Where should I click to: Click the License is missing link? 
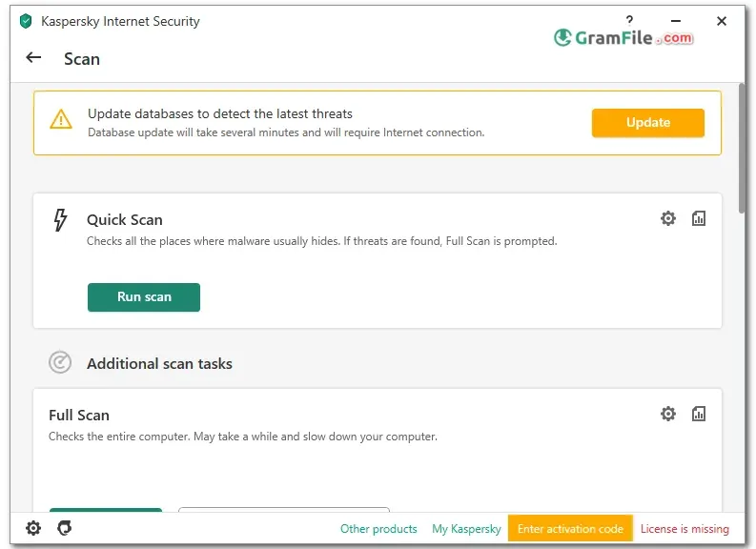point(684,529)
